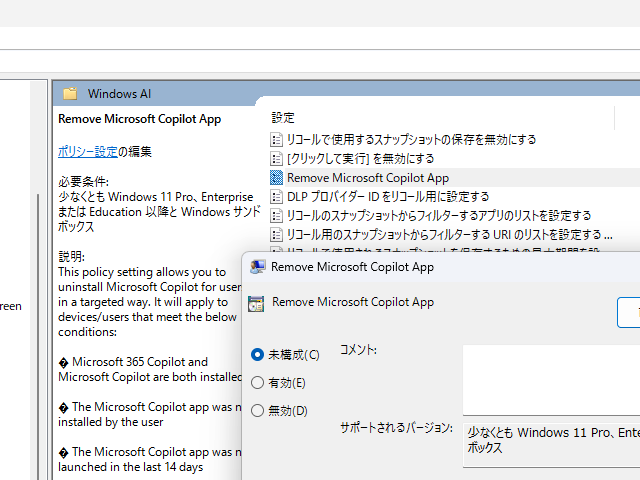Click icon for DLP プロバイダー ID policy
Screen dimensions: 640x480
coord(277,197)
